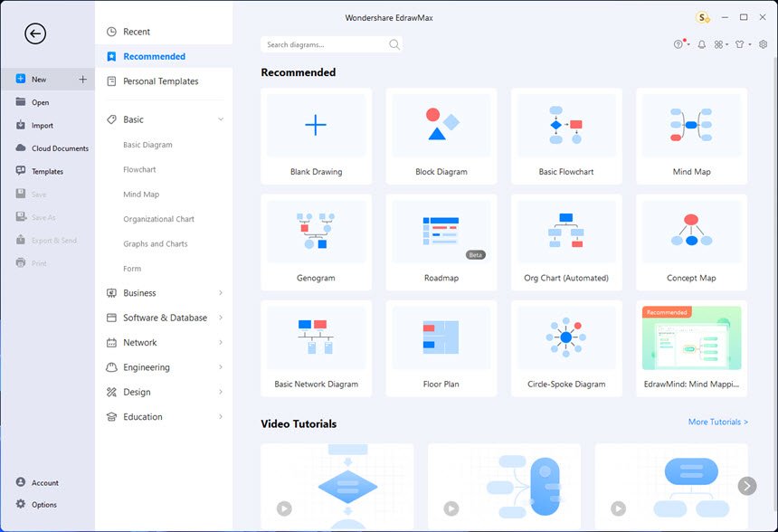Play the org chart video tutorial
778x532 pixels.
click(x=618, y=508)
